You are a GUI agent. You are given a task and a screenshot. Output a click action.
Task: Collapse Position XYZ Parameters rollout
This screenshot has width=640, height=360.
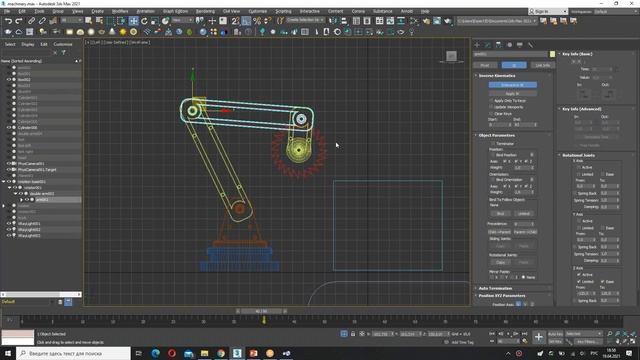(x=502, y=296)
